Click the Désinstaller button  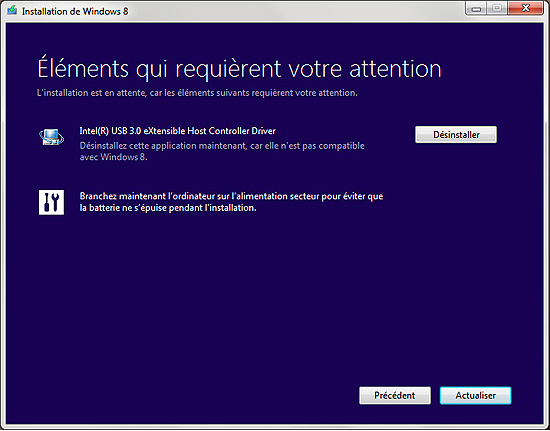[456, 135]
